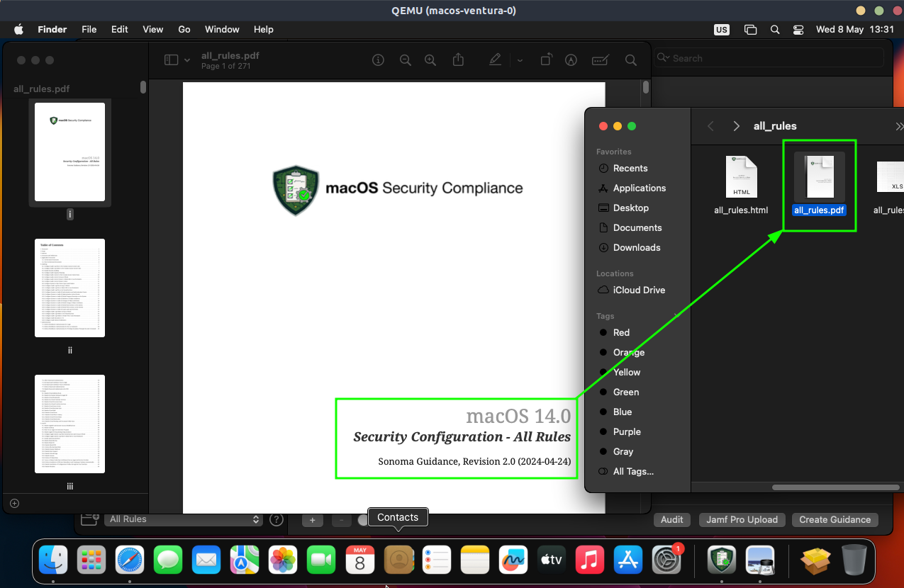904x588 pixels.
Task: Rotate the PDF page with rotate icon
Action: coord(546,60)
